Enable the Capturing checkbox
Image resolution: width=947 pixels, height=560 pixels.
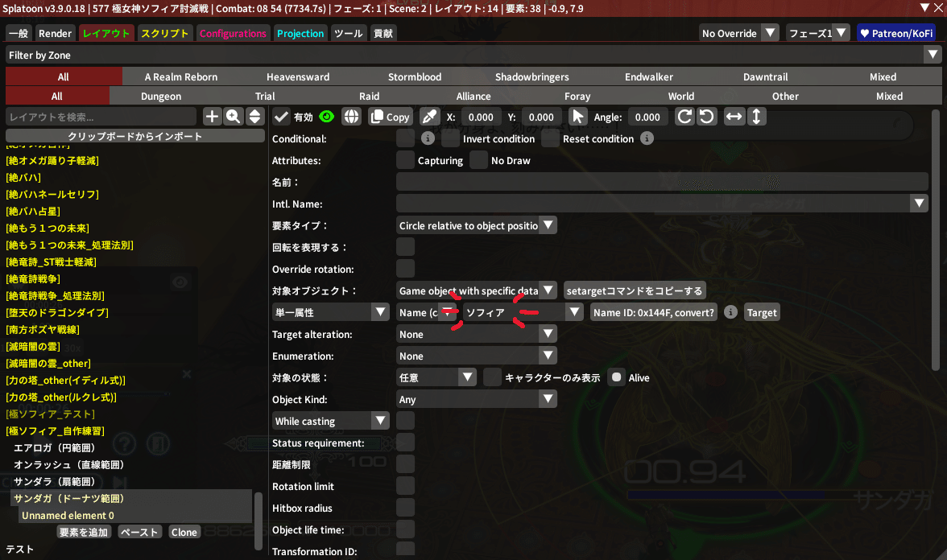(x=406, y=160)
